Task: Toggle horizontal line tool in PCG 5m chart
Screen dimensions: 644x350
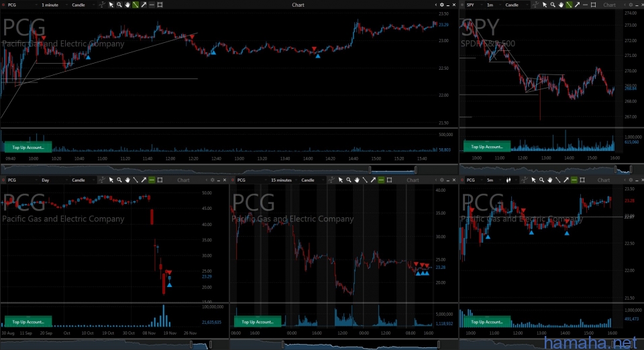Action: 574,180
